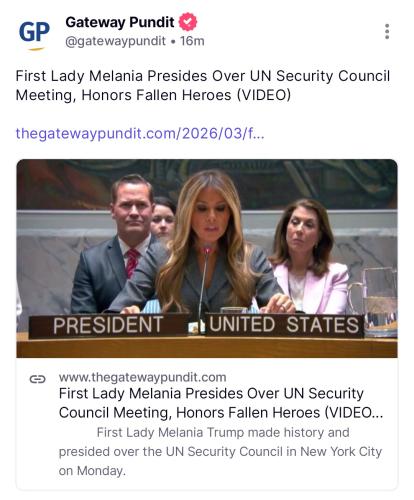Click the glass water pitcher in photo
This screenshot has height=500, width=414.
pyautogui.click(x=375, y=302)
